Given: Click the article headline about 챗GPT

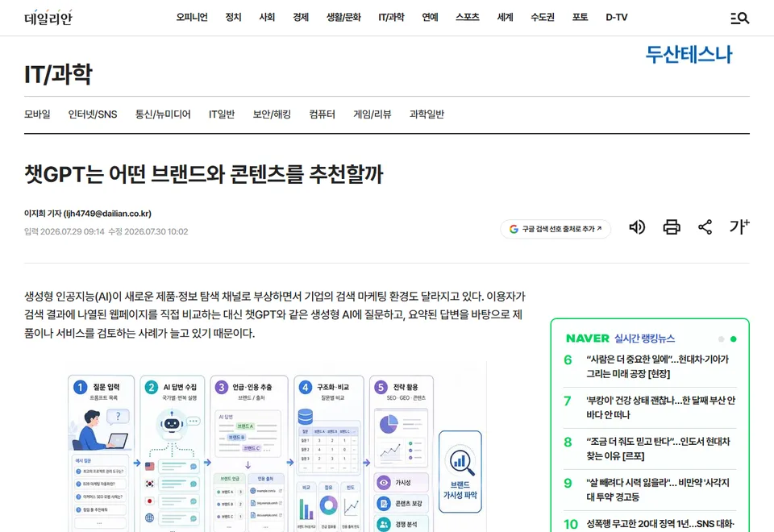Looking at the screenshot, I should pyautogui.click(x=204, y=174).
